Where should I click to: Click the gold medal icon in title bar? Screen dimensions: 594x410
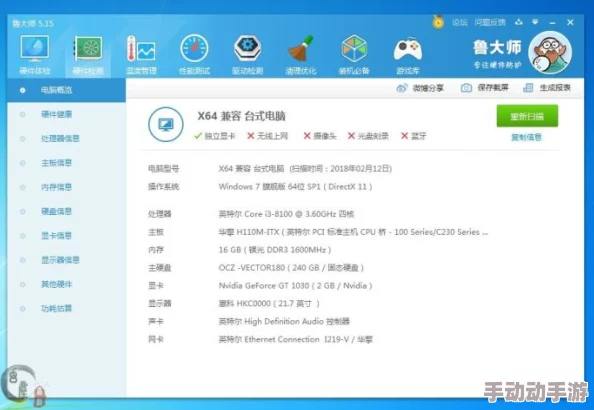[x=438, y=22]
